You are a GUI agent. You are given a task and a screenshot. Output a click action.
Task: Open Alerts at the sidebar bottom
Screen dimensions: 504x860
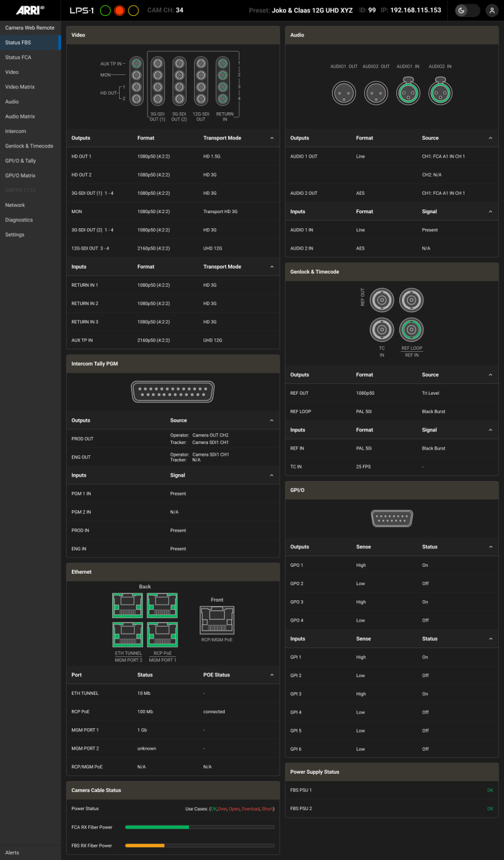coord(12,852)
